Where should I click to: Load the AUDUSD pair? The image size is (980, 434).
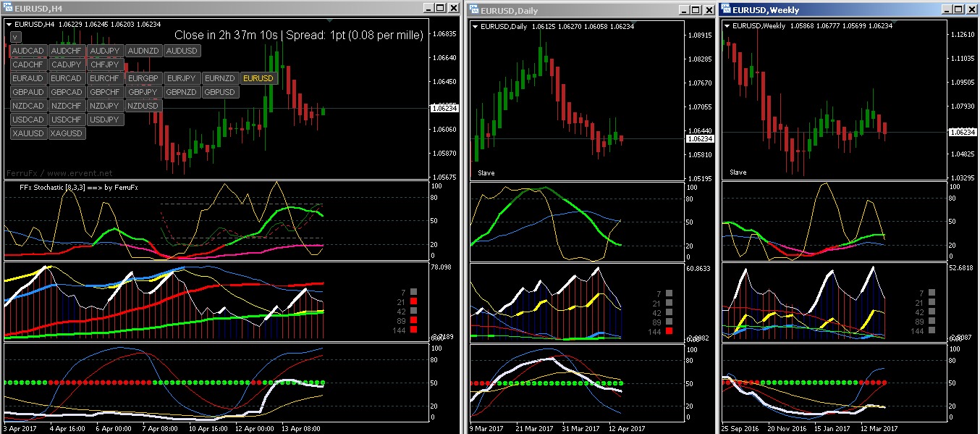tap(182, 51)
